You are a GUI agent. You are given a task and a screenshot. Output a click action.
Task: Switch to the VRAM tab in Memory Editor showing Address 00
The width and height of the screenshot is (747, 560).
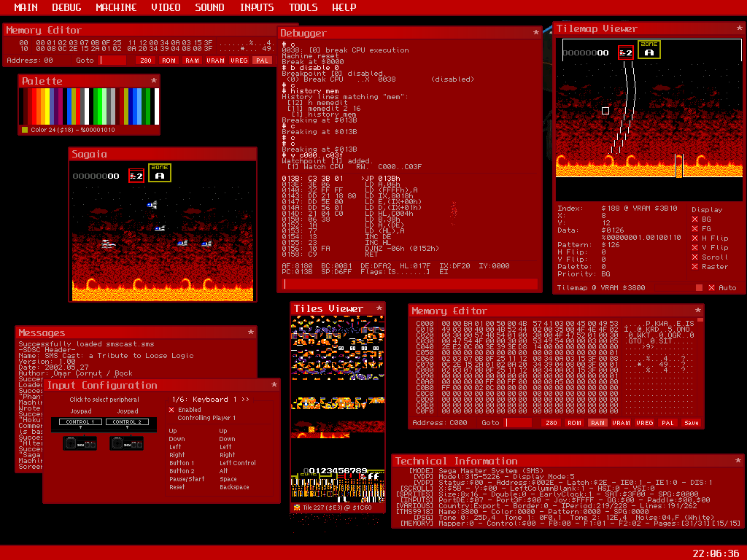tap(215, 61)
